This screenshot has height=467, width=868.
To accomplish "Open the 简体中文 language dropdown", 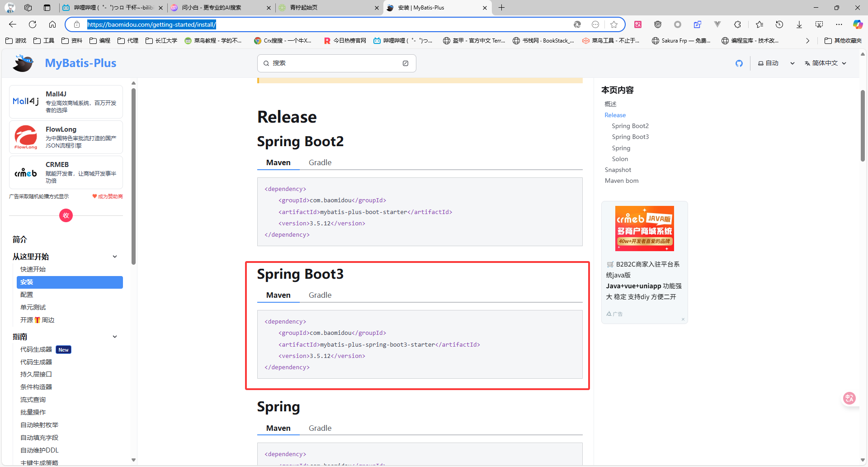I will click(x=825, y=63).
